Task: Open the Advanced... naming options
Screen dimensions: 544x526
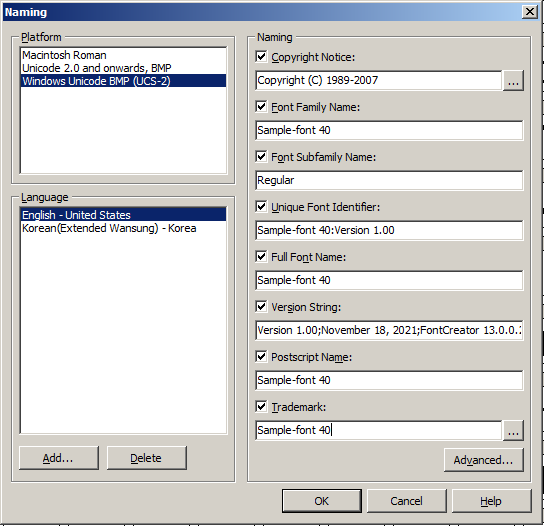Action: [483, 460]
